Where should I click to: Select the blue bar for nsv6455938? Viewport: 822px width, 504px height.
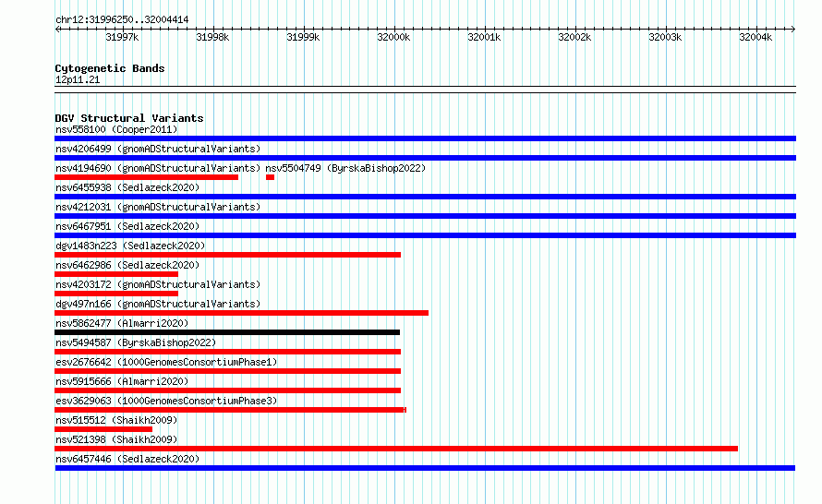pos(425,197)
